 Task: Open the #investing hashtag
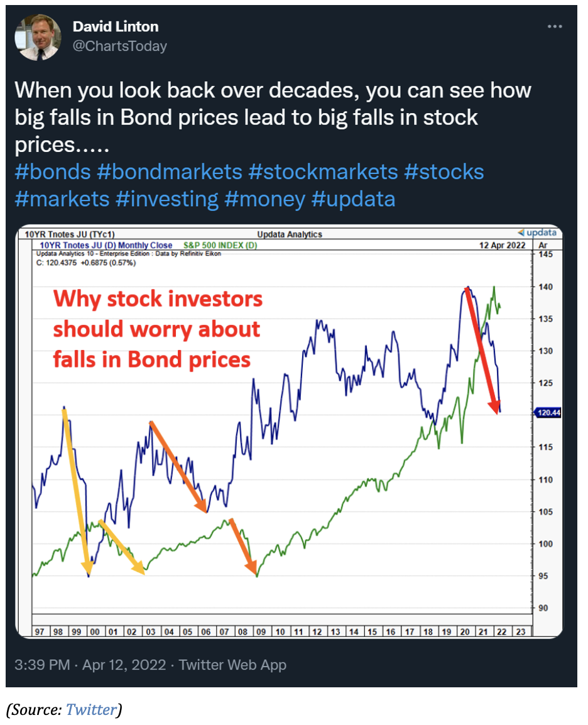pos(167,200)
